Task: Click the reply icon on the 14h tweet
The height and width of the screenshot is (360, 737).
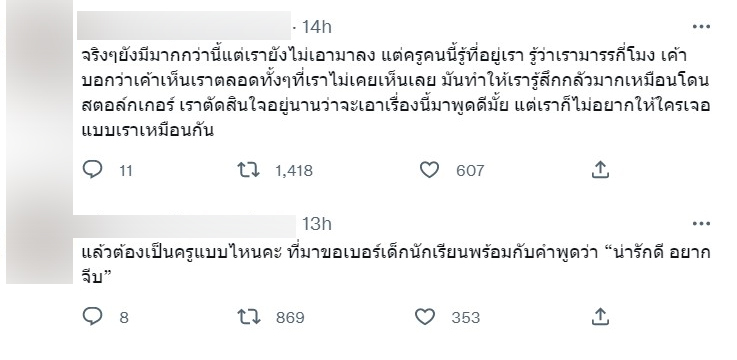Action: pyautogui.click(x=92, y=170)
